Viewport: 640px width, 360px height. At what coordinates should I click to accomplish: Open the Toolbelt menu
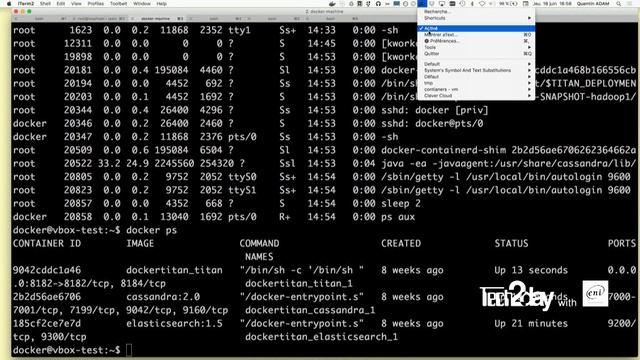click(x=118, y=4)
